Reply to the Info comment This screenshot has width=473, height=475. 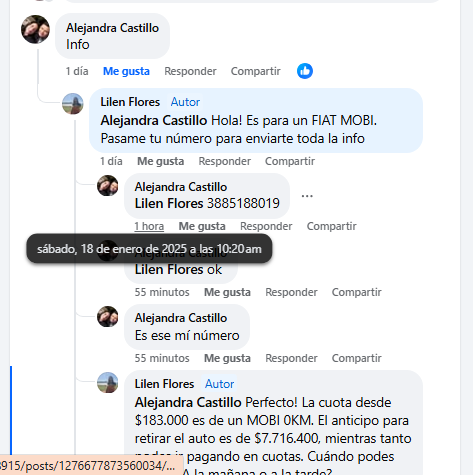tap(190, 71)
